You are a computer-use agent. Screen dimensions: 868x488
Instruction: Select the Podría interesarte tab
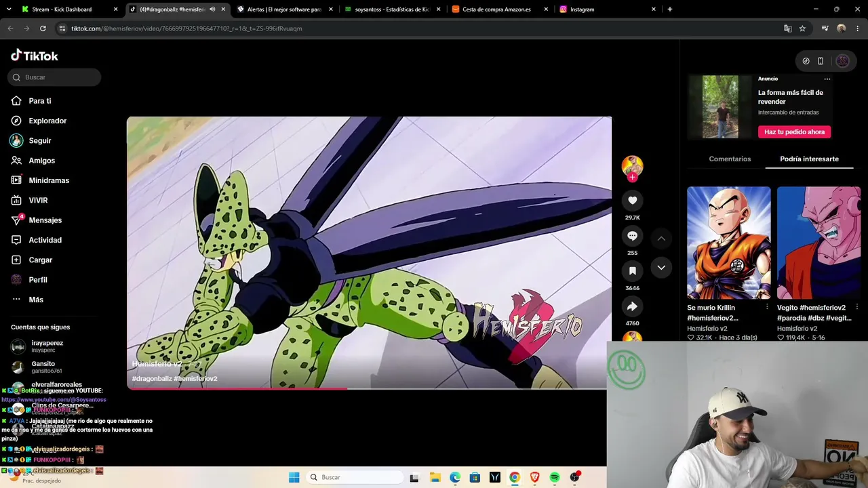809,159
